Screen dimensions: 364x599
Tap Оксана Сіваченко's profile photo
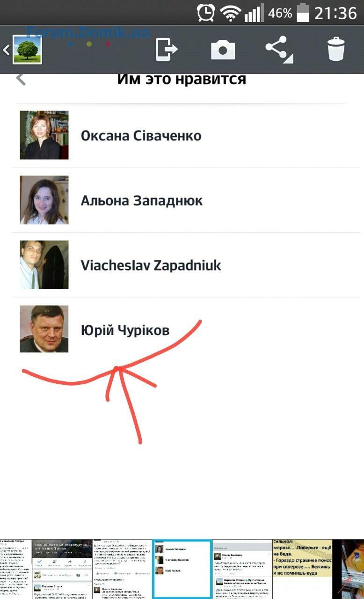click(44, 135)
